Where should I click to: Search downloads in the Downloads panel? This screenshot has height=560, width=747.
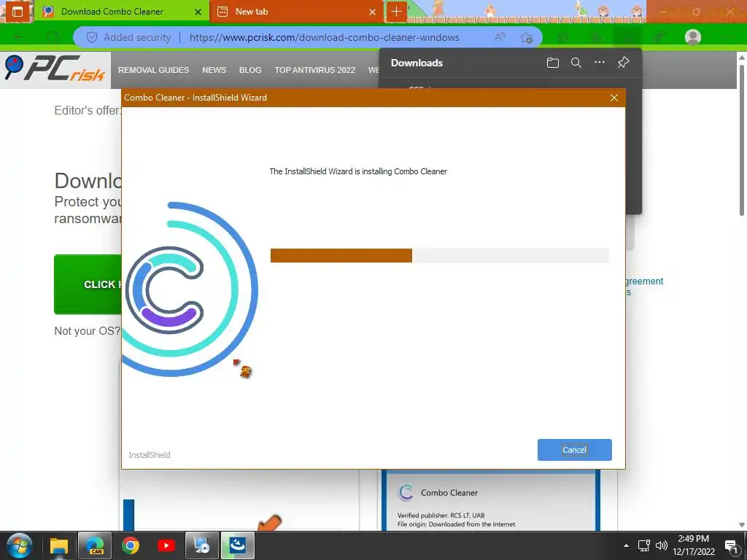(576, 63)
